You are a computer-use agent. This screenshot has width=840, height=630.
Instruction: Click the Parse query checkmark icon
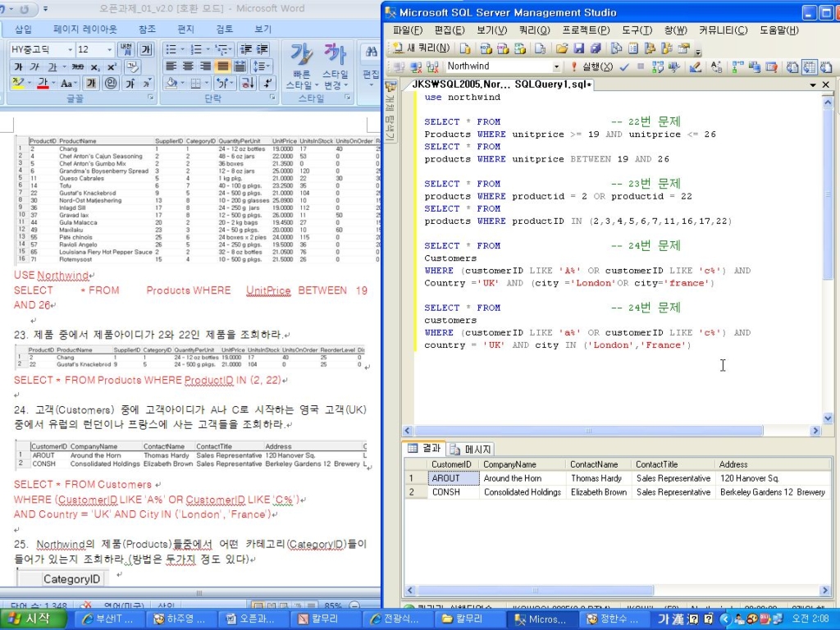624,66
